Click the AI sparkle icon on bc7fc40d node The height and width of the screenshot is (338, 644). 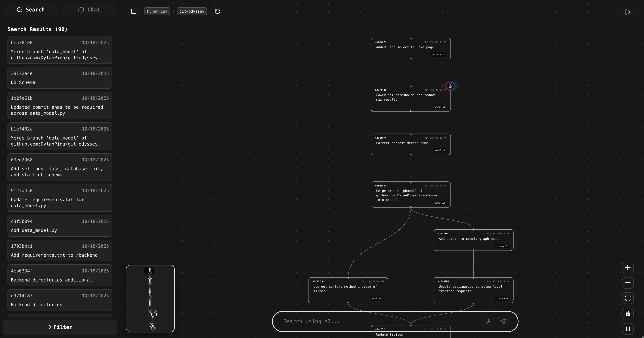pos(450,86)
